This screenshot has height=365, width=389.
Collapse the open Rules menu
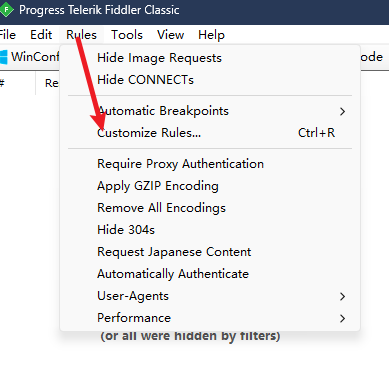point(81,35)
